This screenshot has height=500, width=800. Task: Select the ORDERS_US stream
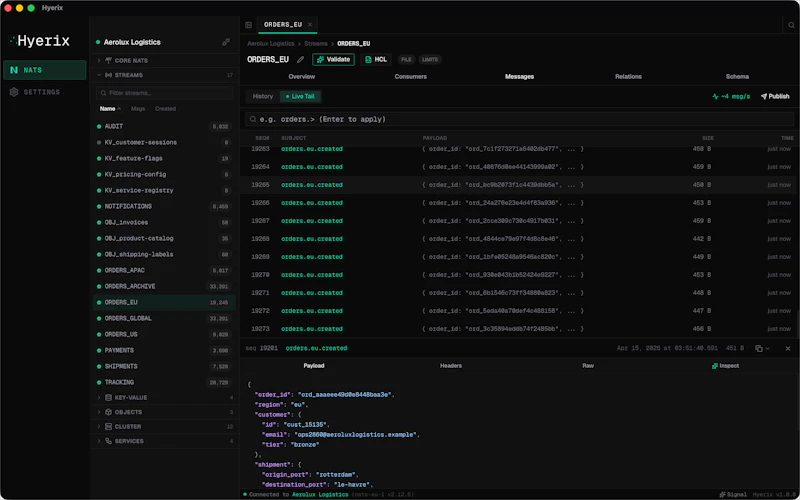[x=164, y=334]
